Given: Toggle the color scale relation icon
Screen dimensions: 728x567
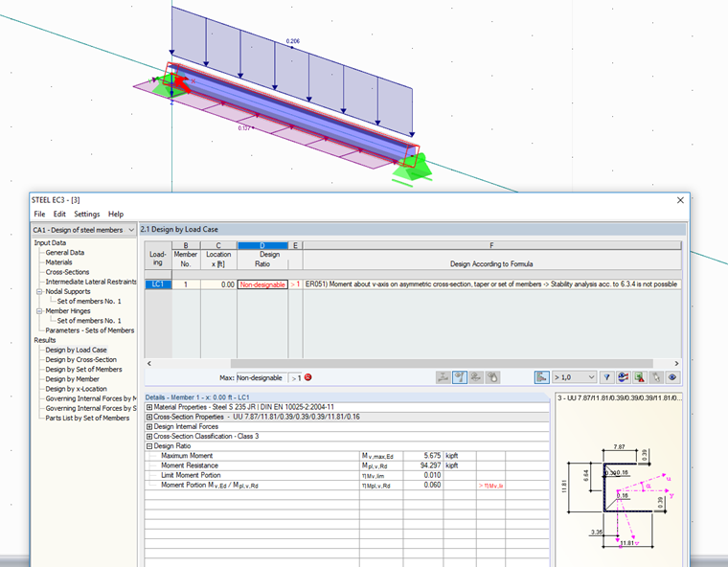Looking at the screenshot, I should (x=542, y=377).
